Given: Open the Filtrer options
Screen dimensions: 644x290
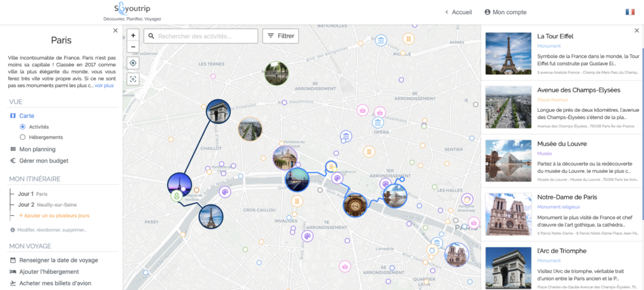Looking at the screenshot, I should 280,36.
